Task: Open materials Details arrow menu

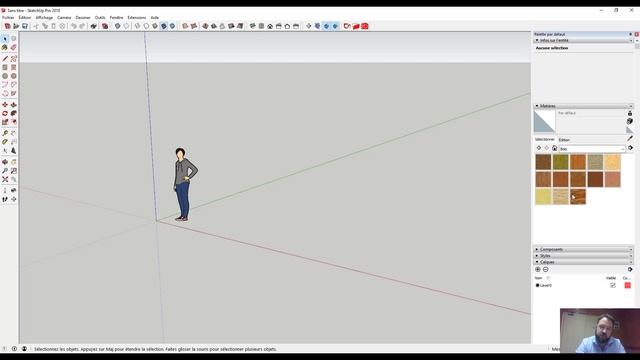Action: coord(631,148)
